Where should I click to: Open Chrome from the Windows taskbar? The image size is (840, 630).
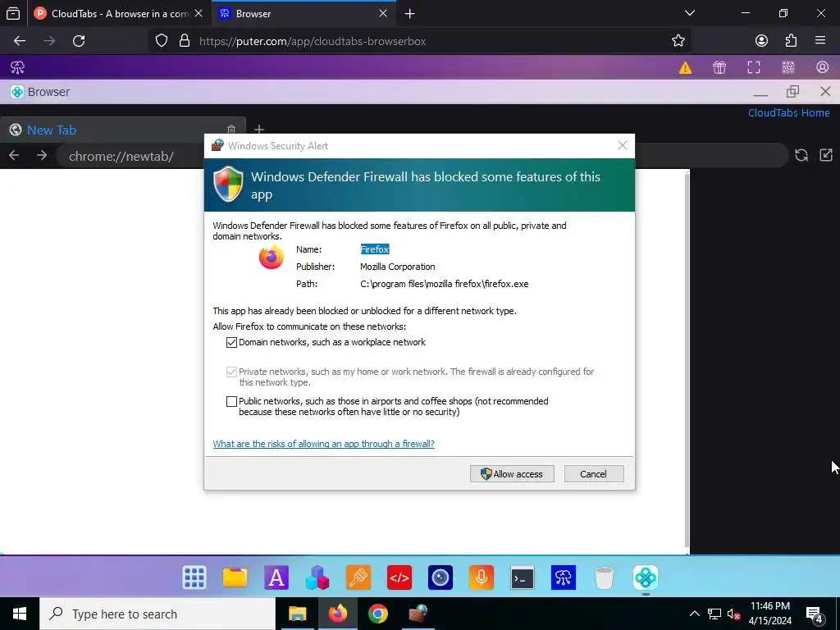(x=377, y=614)
